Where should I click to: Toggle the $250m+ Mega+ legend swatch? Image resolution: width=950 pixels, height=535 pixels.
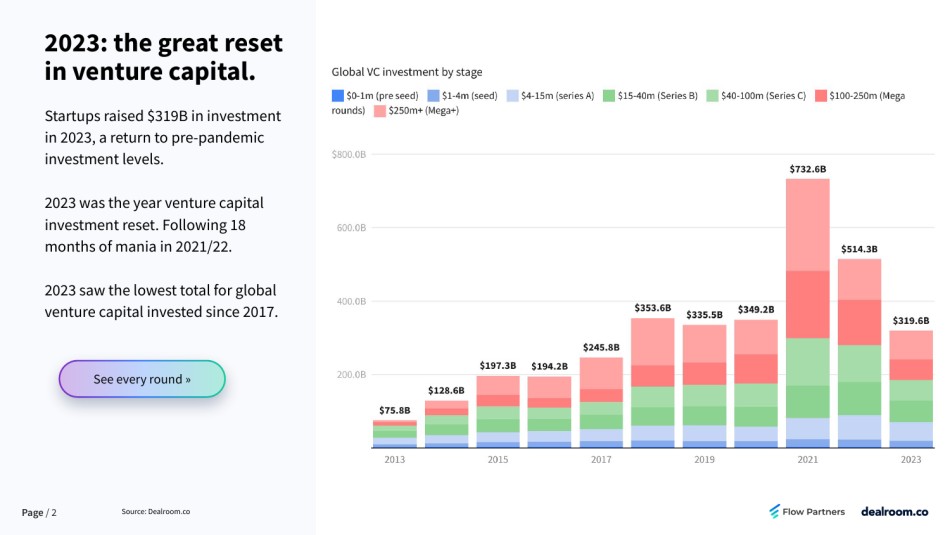coord(380,111)
